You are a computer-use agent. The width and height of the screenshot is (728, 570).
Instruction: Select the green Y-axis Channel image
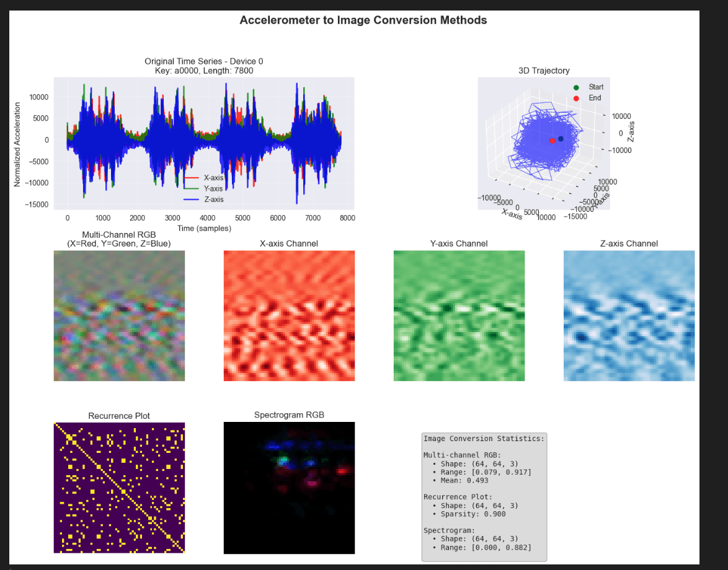point(459,315)
